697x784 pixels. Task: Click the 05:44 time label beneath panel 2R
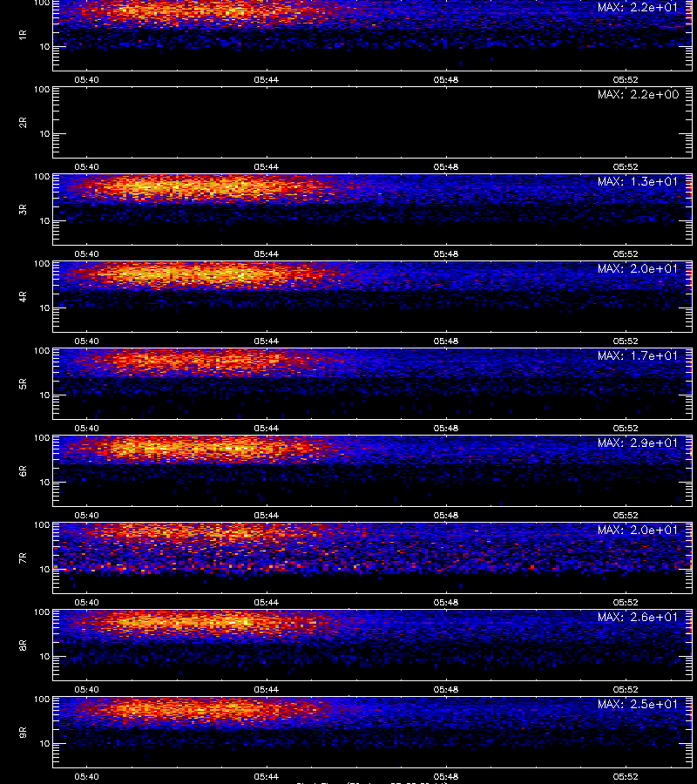tap(266, 167)
